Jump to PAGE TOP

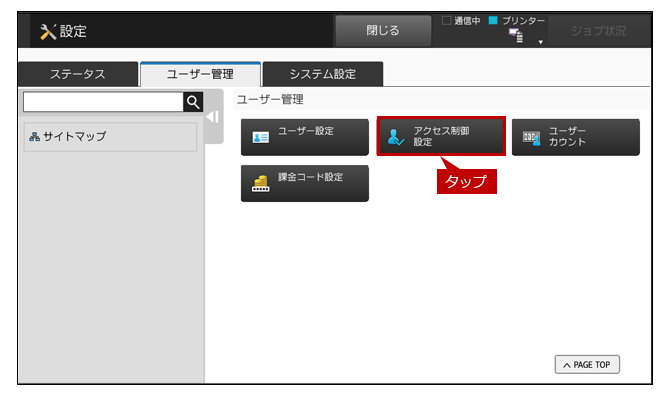point(587,365)
